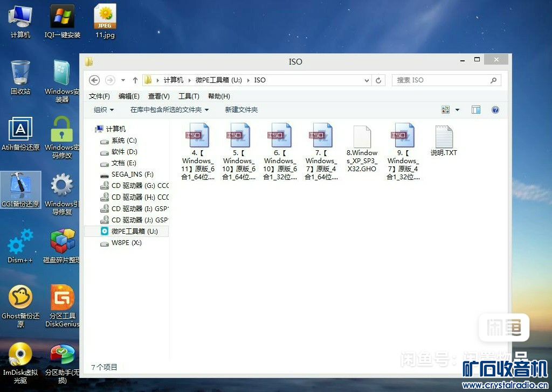This screenshot has height=392, width=552.
Task: Select CD 驱动器 (I:) in tree
Action: 134,208
